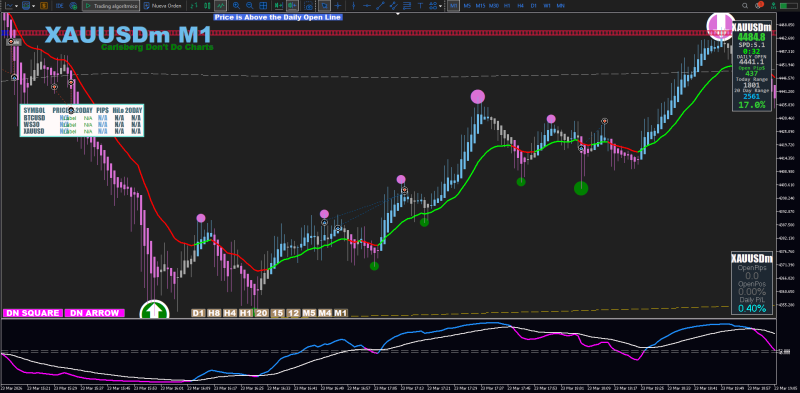Click the M5 chart panel button
800x393 pixels.
pyautogui.click(x=309, y=313)
